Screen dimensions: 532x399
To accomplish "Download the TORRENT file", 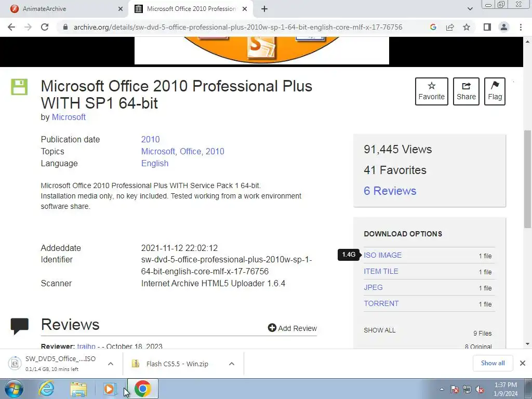I will click(381, 303).
